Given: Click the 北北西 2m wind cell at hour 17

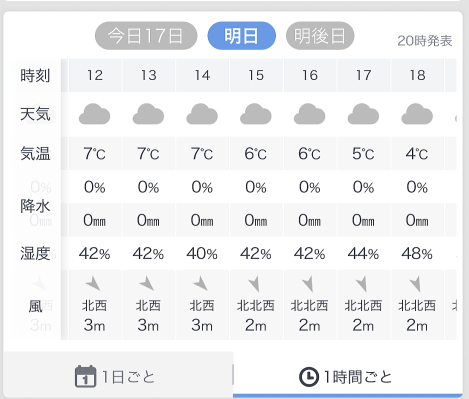Looking at the screenshot, I should [x=363, y=305].
